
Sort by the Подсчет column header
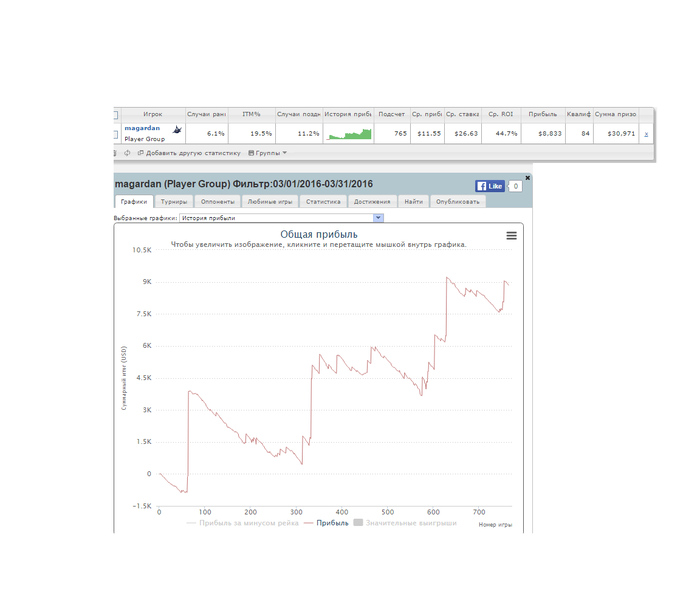click(392, 114)
